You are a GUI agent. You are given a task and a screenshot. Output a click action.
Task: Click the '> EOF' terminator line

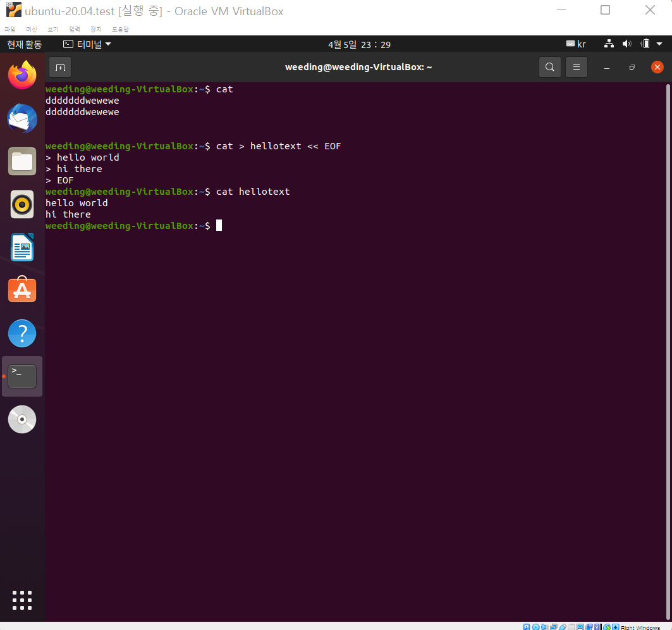(59, 180)
